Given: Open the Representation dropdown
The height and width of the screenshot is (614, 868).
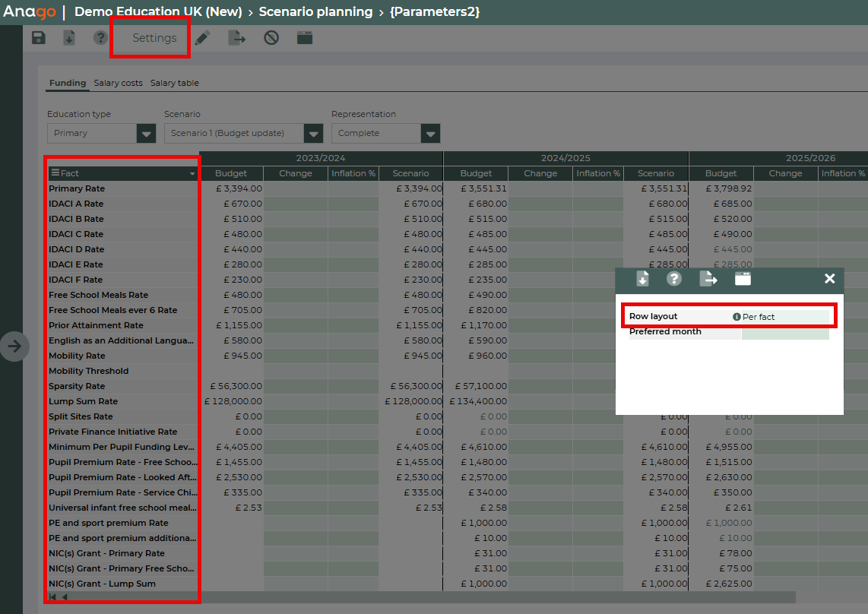Looking at the screenshot, I should pos(430,134).
